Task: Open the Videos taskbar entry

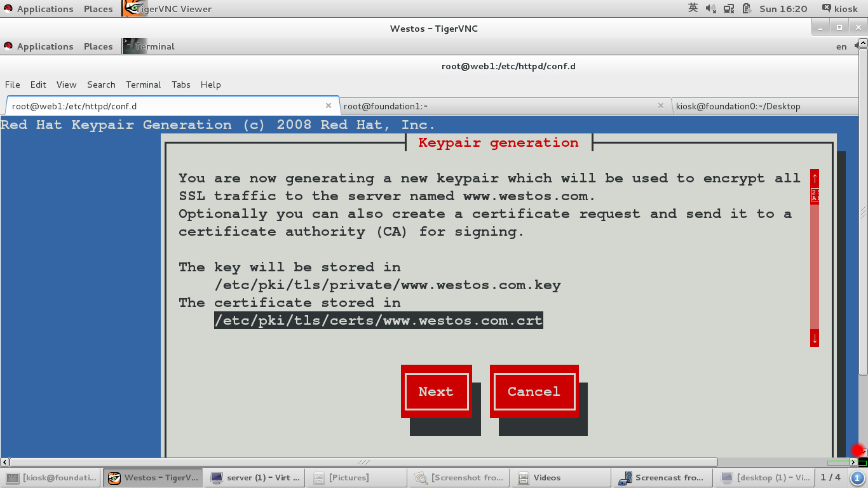Action: pos(560,478)
